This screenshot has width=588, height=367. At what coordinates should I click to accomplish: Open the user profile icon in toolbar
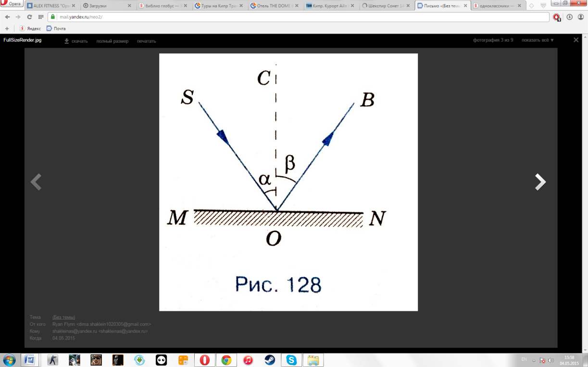pyautogui.click(x=580, y=17)
